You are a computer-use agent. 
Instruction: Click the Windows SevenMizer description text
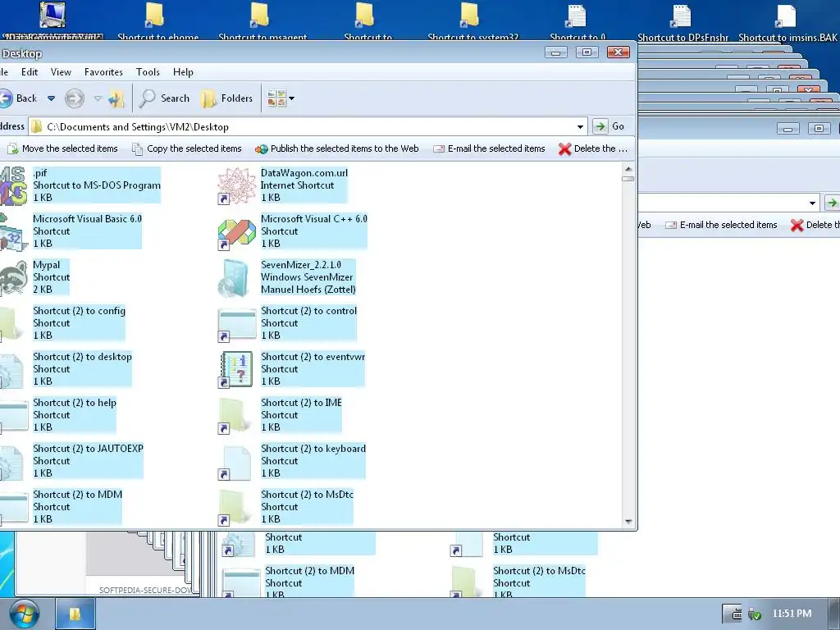point(307,277)
